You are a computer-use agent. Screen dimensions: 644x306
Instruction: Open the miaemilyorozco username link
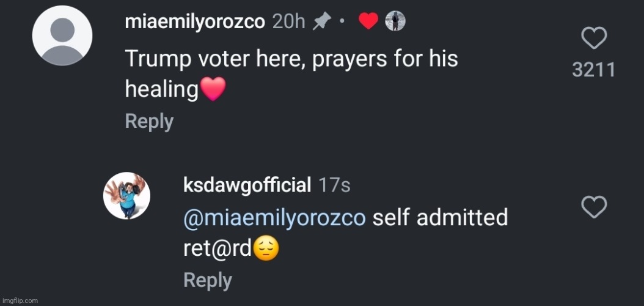pyautogui.click(x=194, y=22)
